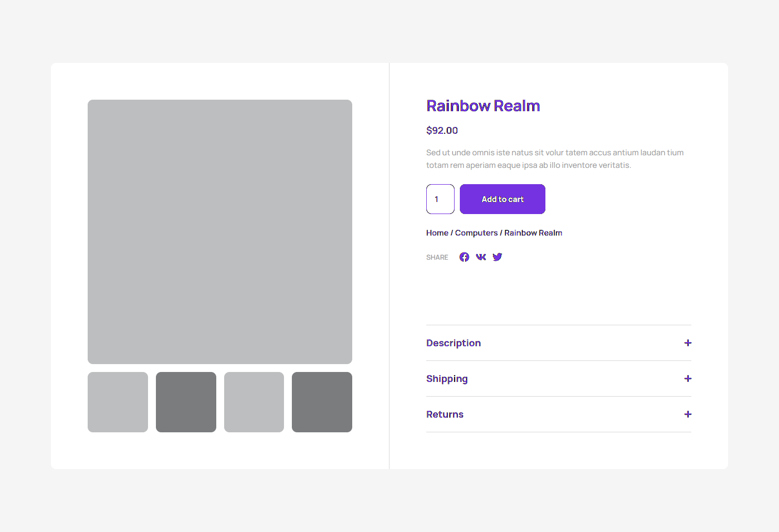Viewport: 779px width, 532px height.
Task: Expand Shipping using the plus icon
Action: coord(688,379)
